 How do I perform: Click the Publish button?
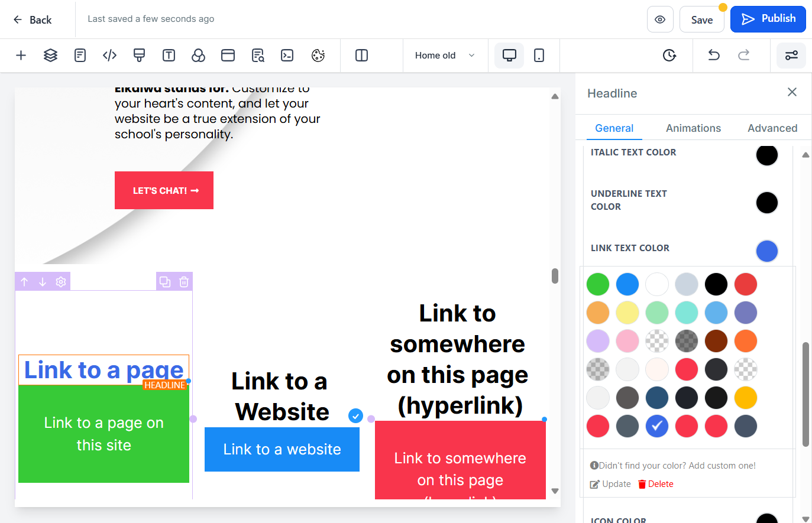tap(768, 19)
